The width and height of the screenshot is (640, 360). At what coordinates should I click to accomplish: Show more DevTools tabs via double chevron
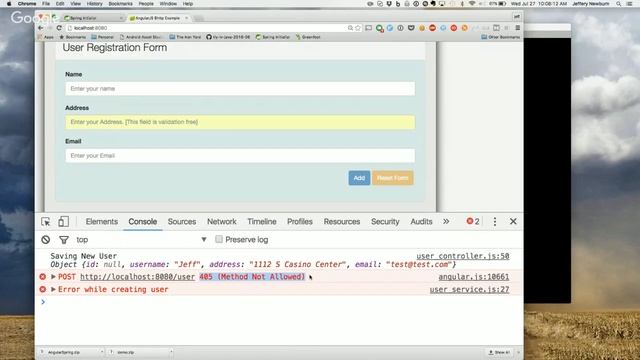pyautogui.click(x=446, y=221)
